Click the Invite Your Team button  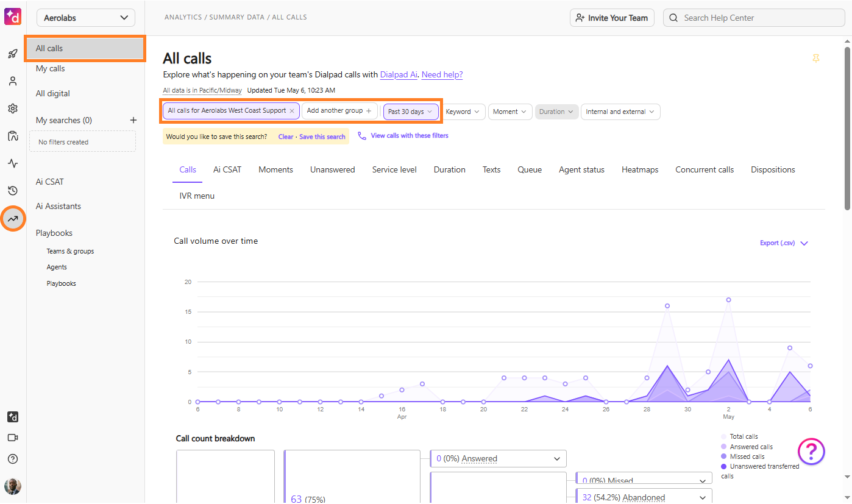tap(612, 18)
